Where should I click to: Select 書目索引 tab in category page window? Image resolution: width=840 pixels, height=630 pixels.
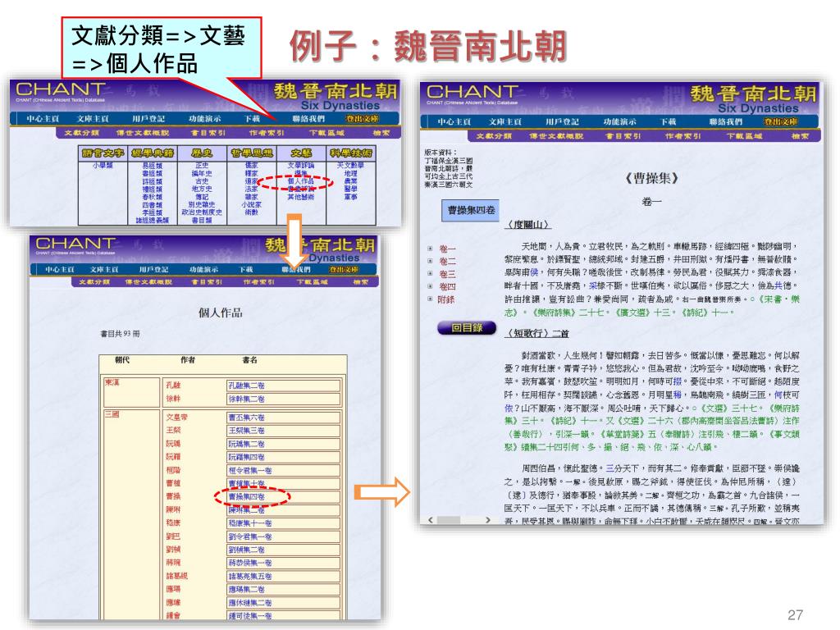(x=208, y=132)
